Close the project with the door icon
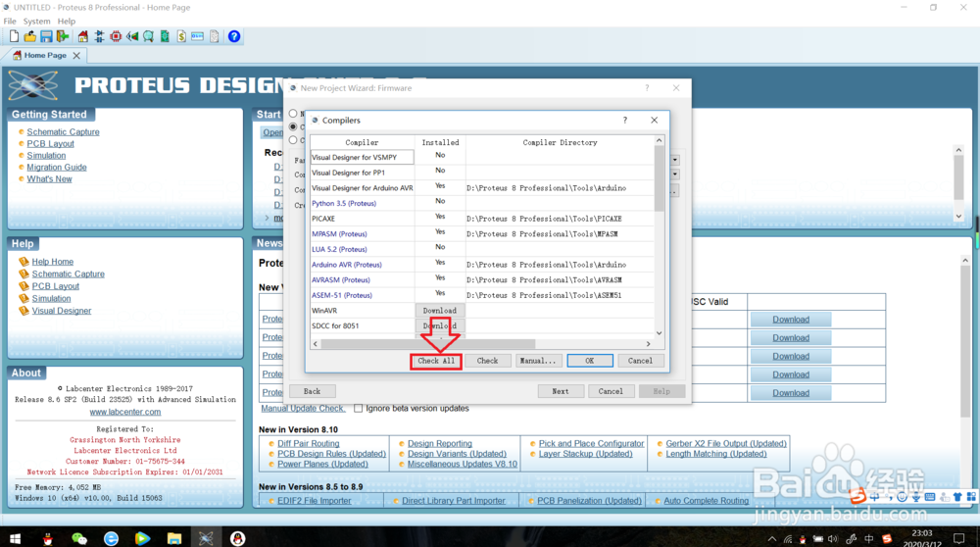Viewport: 980px width, 547px height. pyautogui.click(x=62, y=36)
